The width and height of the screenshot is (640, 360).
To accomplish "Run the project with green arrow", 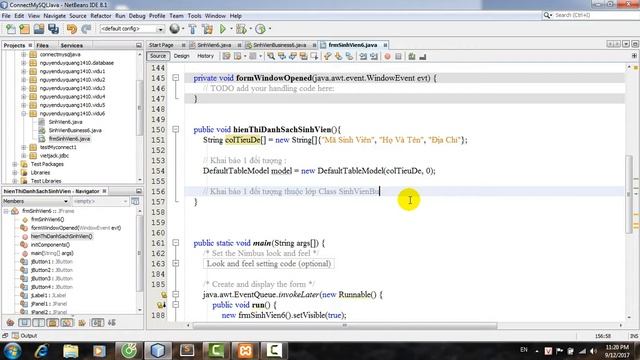I will [223, 29].
